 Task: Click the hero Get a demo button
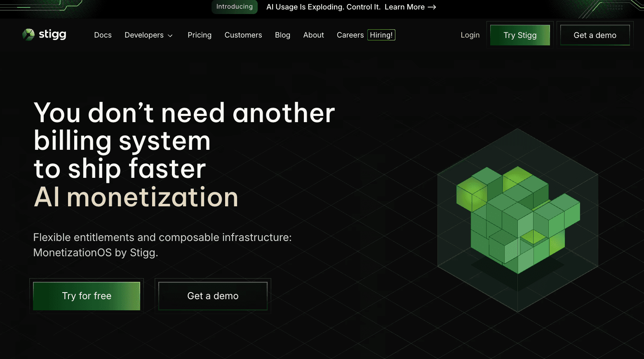click(x=213, y=296)
